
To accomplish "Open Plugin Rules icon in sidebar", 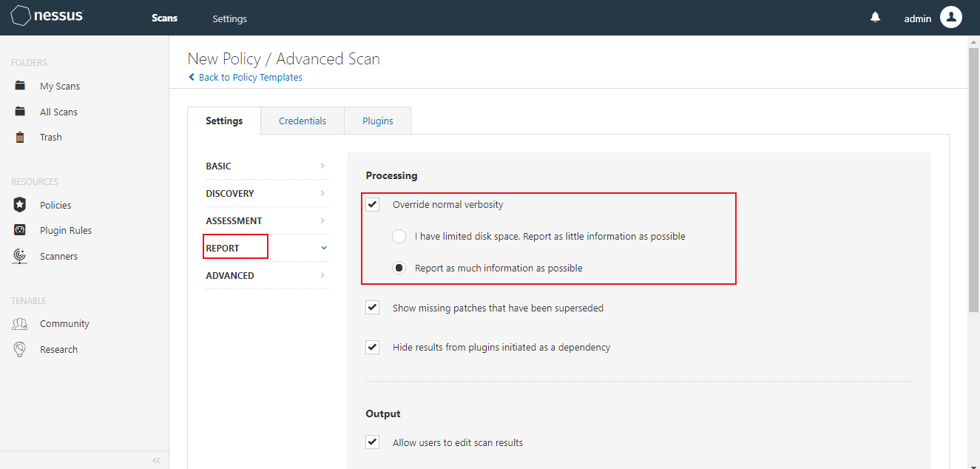I will (x=21, y=230).
